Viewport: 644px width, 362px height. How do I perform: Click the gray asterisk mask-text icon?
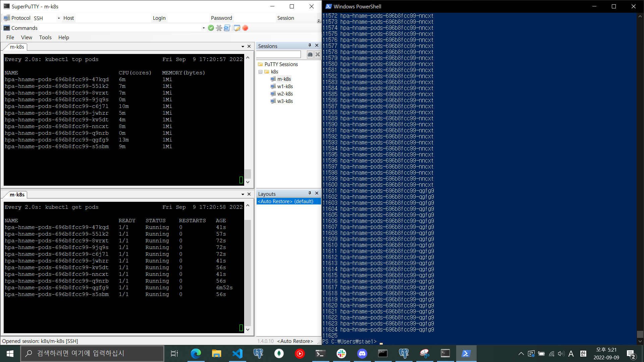(219, 28)
